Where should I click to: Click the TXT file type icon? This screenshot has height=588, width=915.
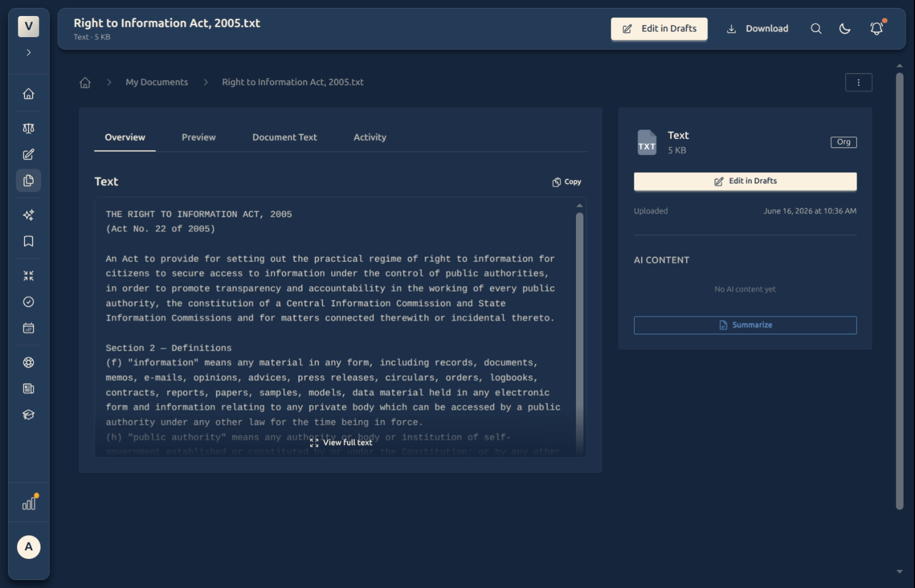coord(647,142)
